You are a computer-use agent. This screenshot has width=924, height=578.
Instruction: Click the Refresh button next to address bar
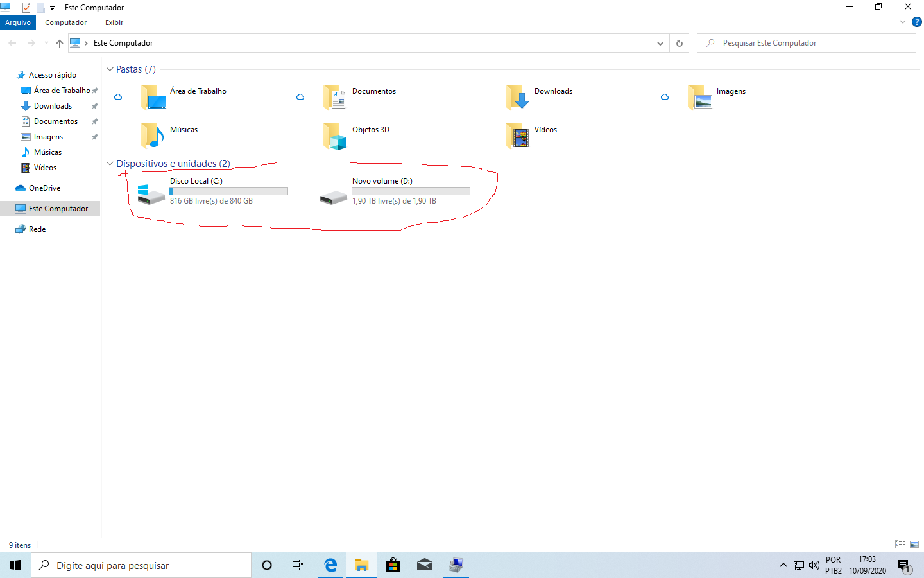pyautogui.click(x=679, y=43)
